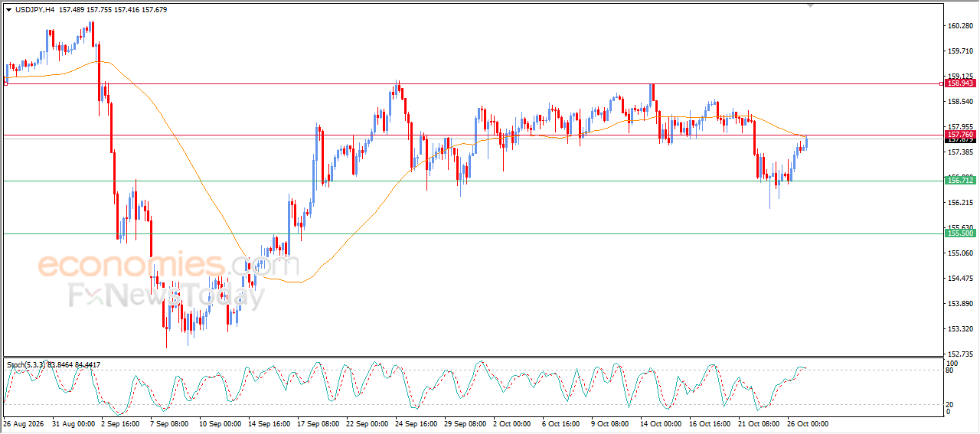Click the 26 Oct 00:00 time label
The image size is (980, 434).
click(x=808, y=423)
